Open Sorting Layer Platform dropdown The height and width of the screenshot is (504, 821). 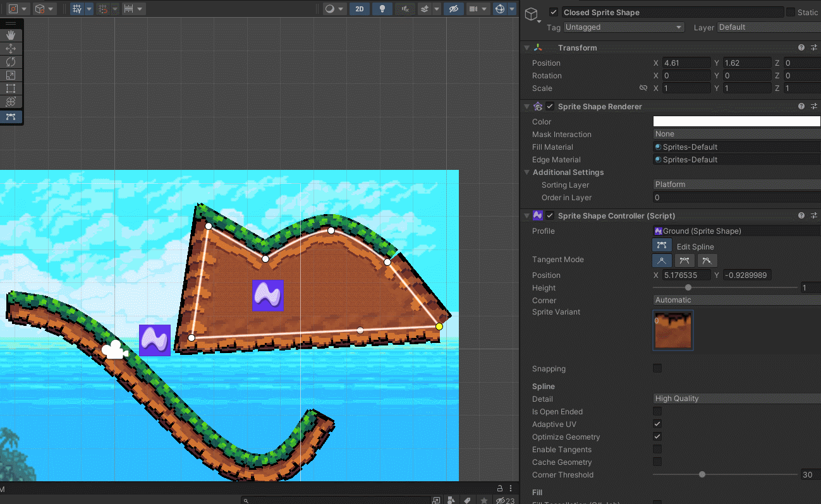pos(737,184)
